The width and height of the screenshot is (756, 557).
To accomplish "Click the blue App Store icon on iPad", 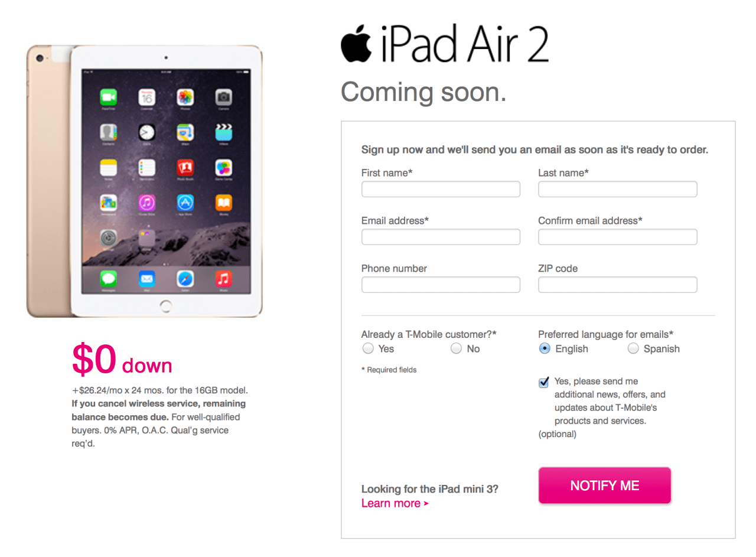I will (x=185, y=203).
